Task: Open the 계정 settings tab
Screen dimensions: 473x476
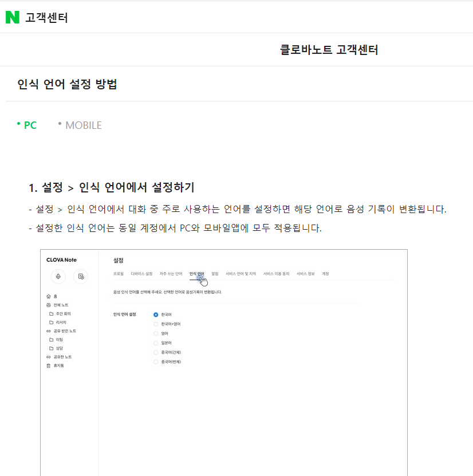Action: [x=326, y=273]
